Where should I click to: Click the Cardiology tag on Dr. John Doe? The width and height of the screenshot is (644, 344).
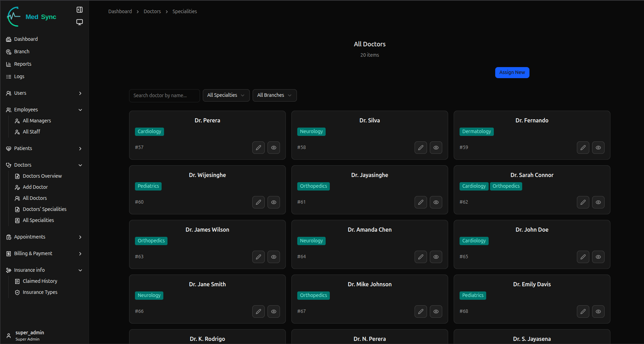(x=474, y=241)
